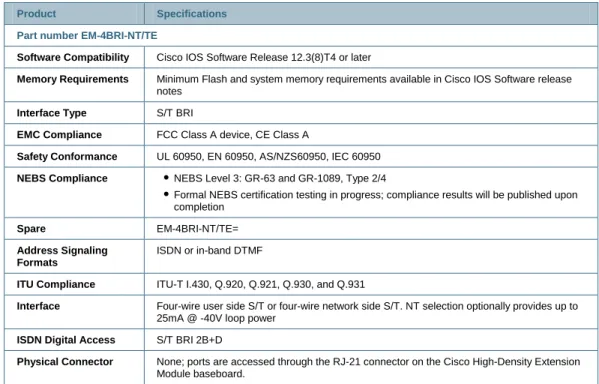The height and width of the screenshot is (384, 599).
Task: Select the Physical Connector row label
Action: (65, 361)
